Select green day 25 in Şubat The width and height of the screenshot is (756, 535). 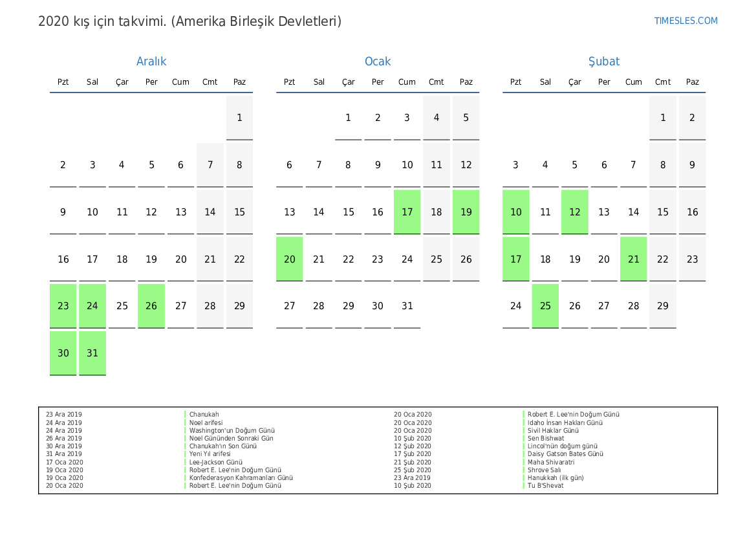[545, 306]
